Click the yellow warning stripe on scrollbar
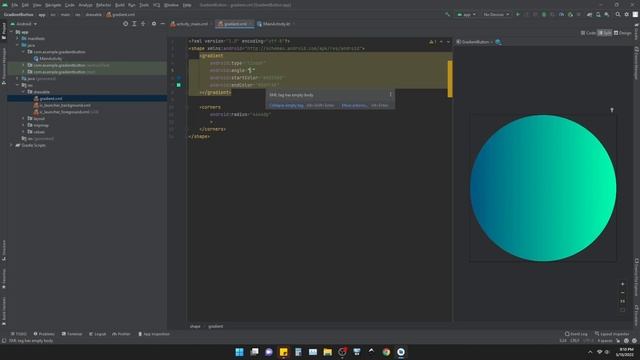 450,79
